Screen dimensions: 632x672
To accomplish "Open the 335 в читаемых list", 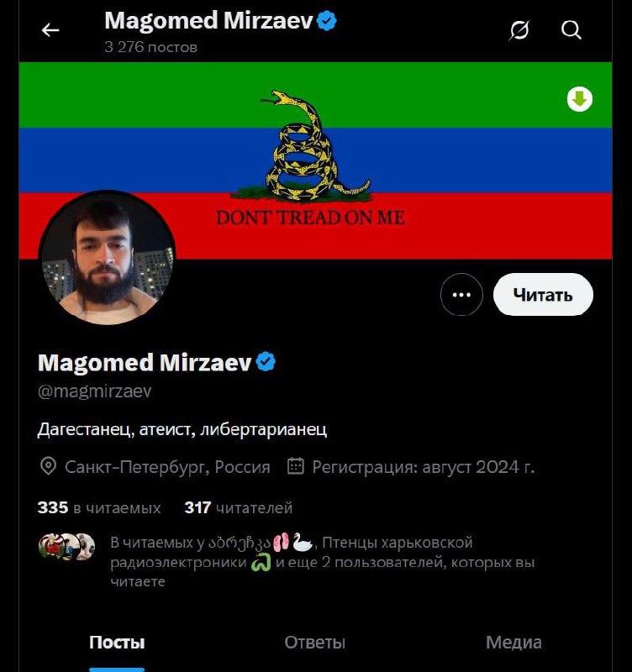I will (x=99, y=508).
